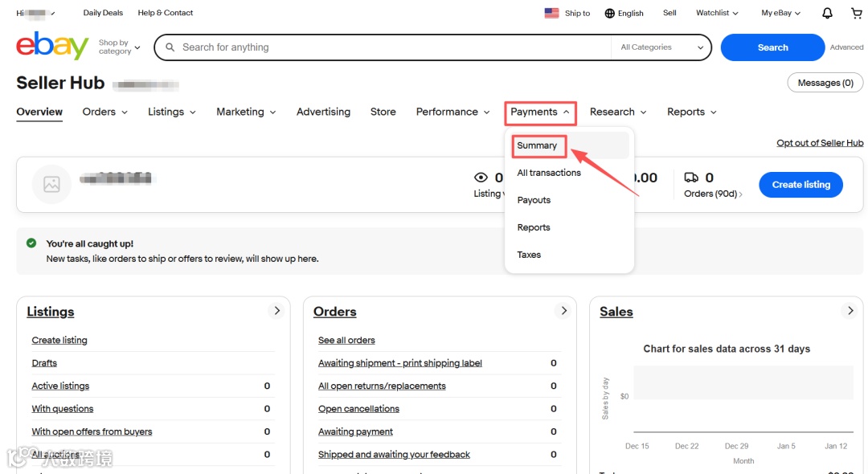
Task: Click the Hi username greeting dropdown
Action: (x=35, y=13)
